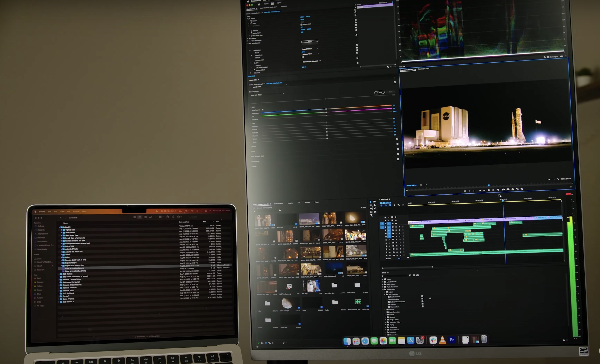
Task: Collapse the Blur & Sharpen effects folder
Action: (x=385, y=295)
